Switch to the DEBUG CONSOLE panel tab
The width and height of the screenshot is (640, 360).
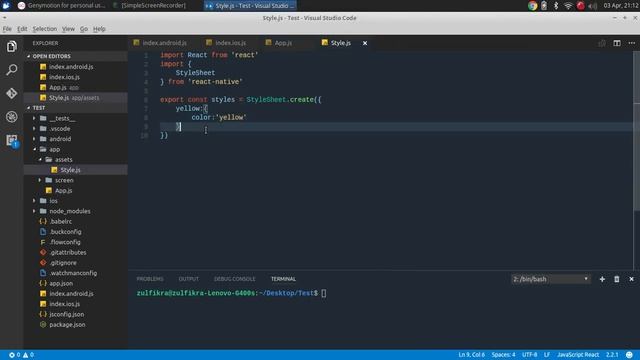pos(234,279)
